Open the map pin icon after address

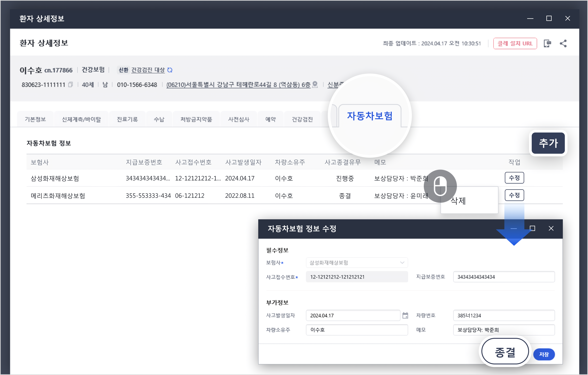[x=315, y=84]
